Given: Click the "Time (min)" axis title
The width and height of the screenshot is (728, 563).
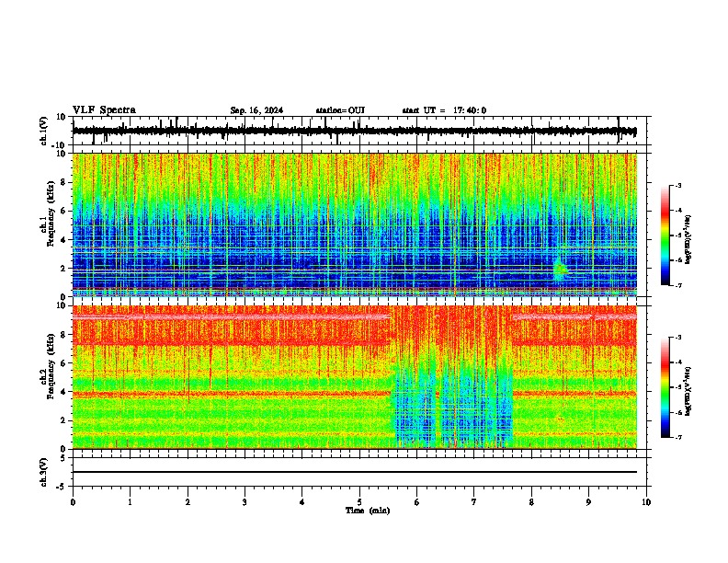Looking at the screenshot, I should click(368, 511).
